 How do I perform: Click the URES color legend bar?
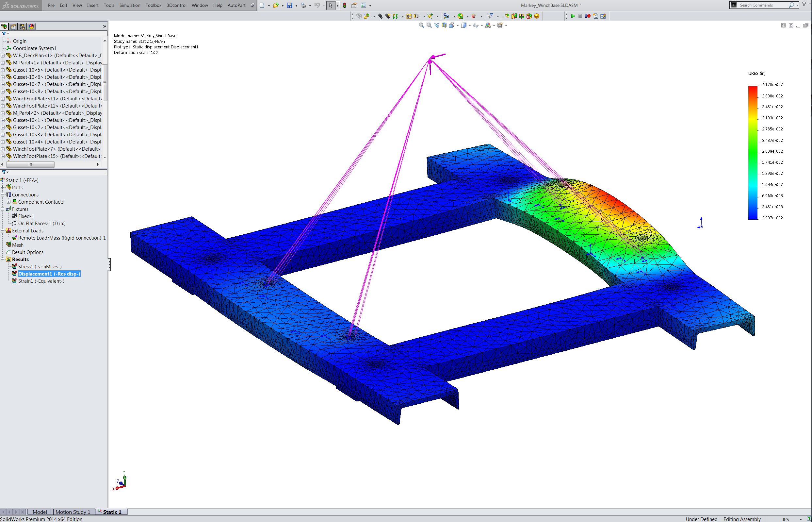(x=753, y=153)
